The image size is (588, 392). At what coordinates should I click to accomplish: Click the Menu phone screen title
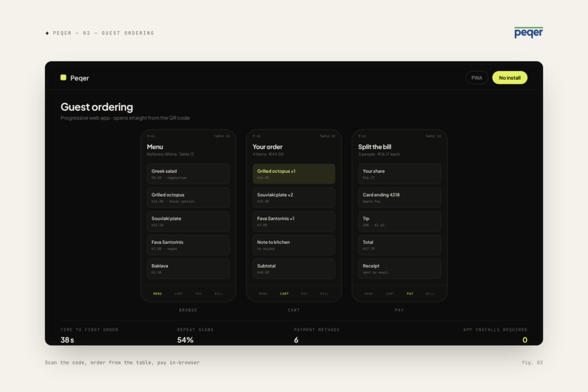pyautogui.click(x=155, y=147)
